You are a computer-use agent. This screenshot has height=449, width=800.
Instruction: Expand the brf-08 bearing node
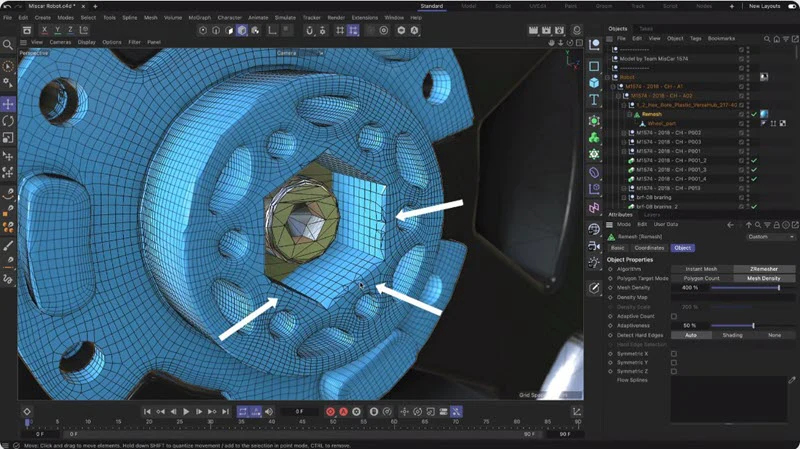(x=623, y=197)
